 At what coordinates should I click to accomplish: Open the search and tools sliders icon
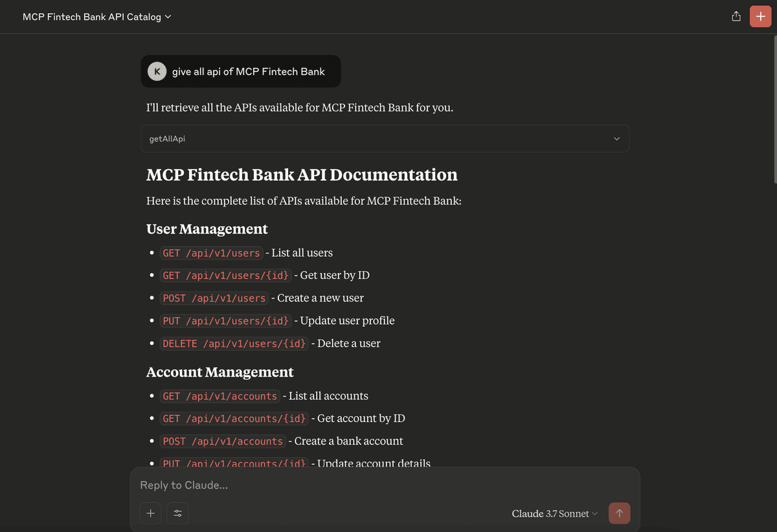(178, 513)
